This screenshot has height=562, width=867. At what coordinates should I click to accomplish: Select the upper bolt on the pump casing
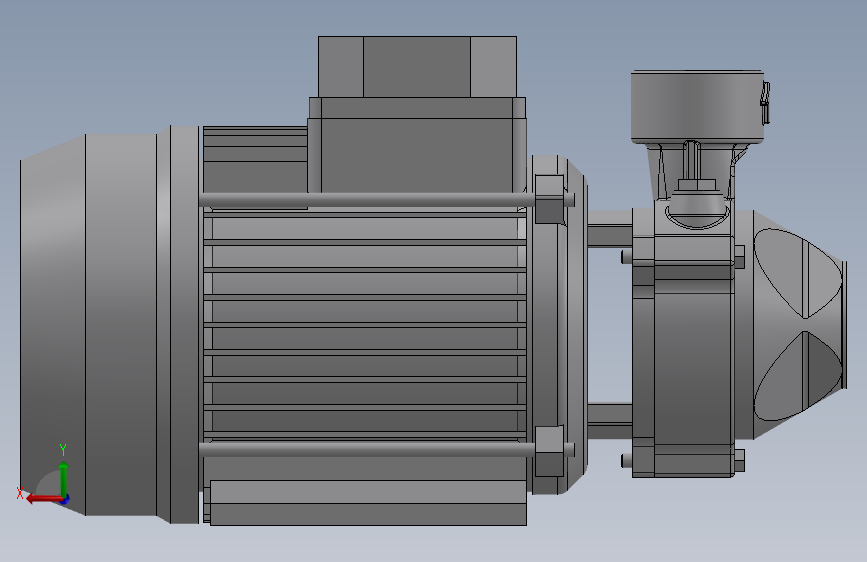pos(739,257)
